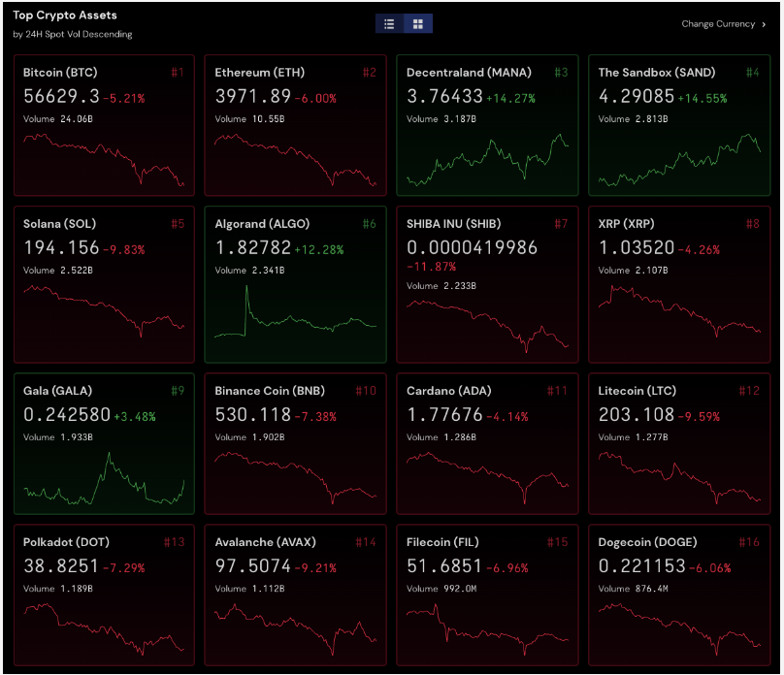Click Polkadot price 38.8251
Screen dimensions: 784x675
(61, 565)
